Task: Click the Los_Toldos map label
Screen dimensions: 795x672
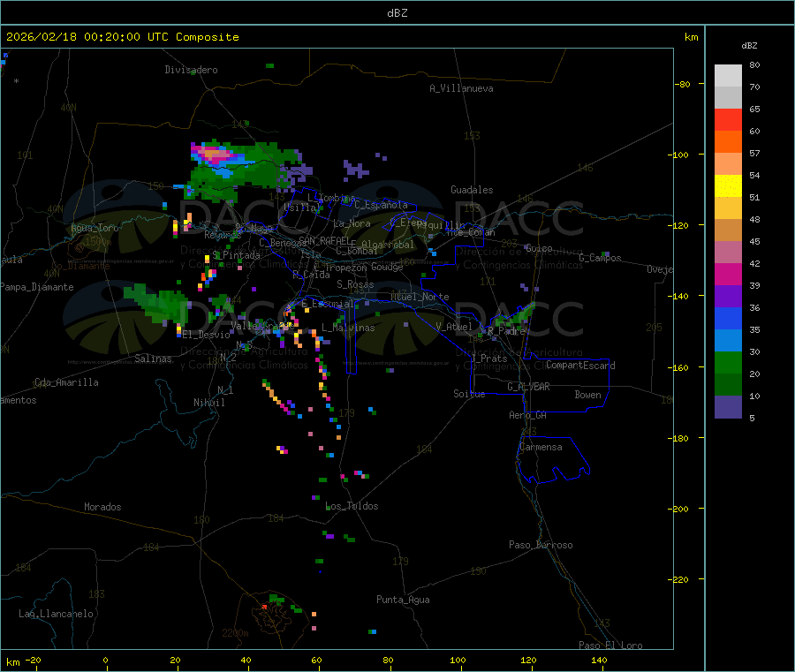Action: [352, 506]
